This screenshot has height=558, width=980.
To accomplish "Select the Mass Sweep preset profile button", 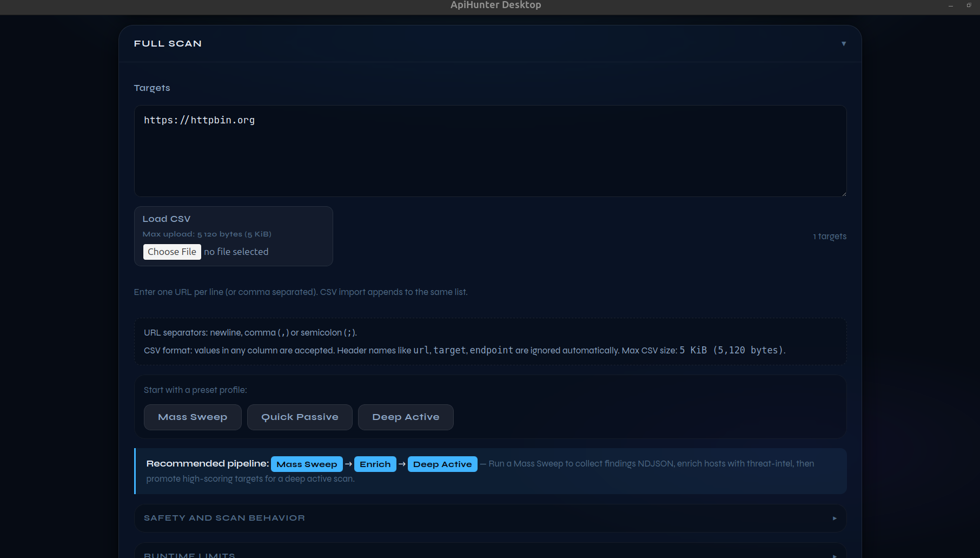I will pyautogui.click(x=193, y=417).
